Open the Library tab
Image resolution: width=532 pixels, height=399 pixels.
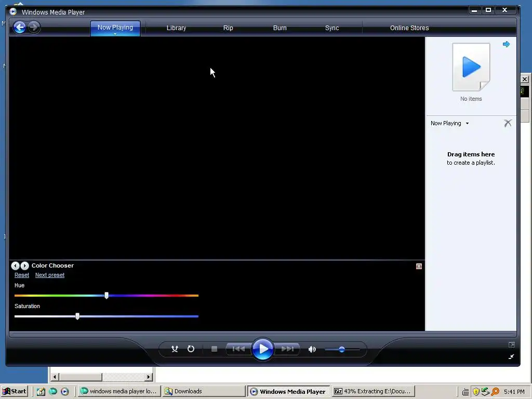click(176, 28)
